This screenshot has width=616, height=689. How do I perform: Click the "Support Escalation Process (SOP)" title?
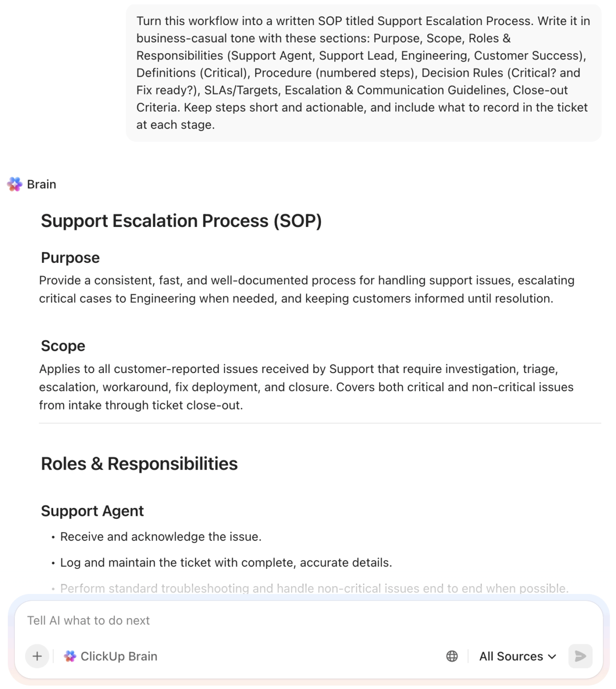coord(181,221)
